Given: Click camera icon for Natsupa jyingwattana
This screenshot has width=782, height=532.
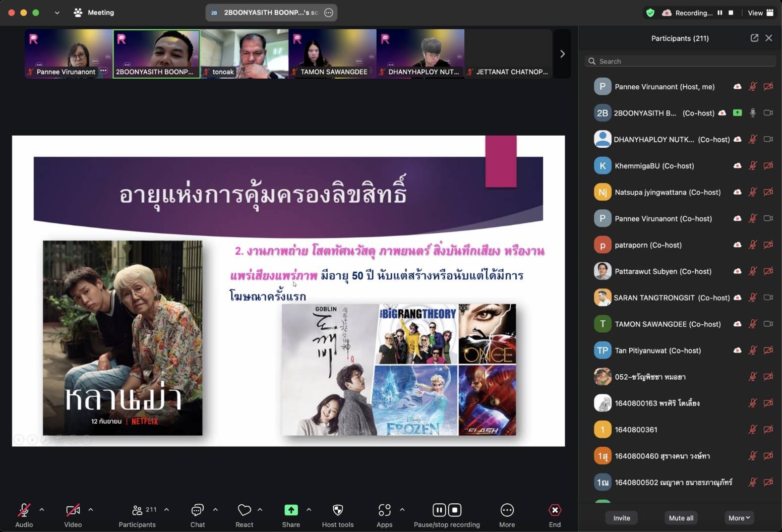Looking at the screenshot, I should click(768, 192).
